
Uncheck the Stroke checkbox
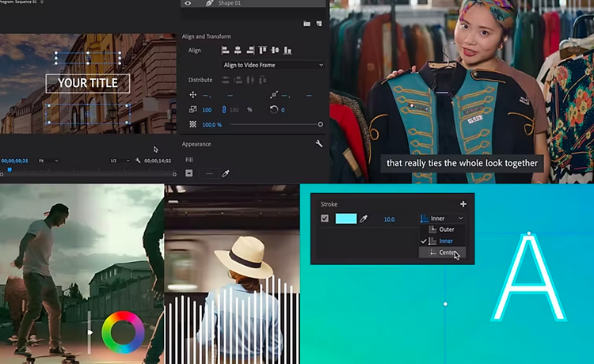click(325, 218)
